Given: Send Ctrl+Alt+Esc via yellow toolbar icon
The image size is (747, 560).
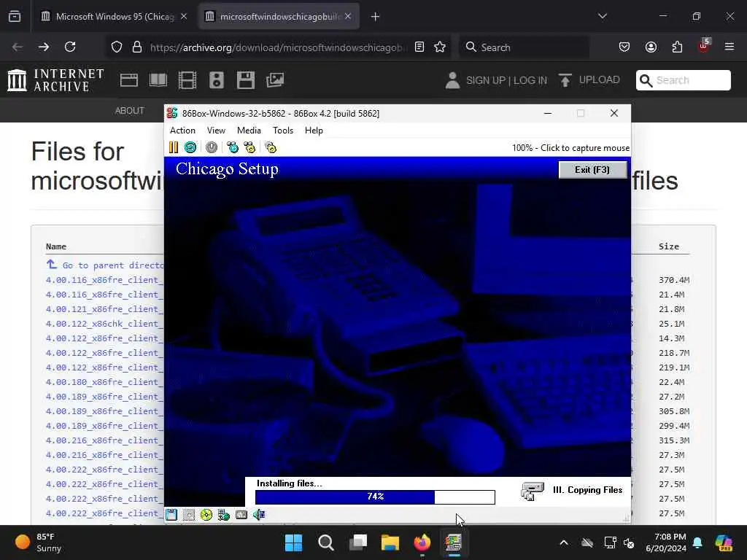Looking at the screenshot, I should tap(249, 147).
